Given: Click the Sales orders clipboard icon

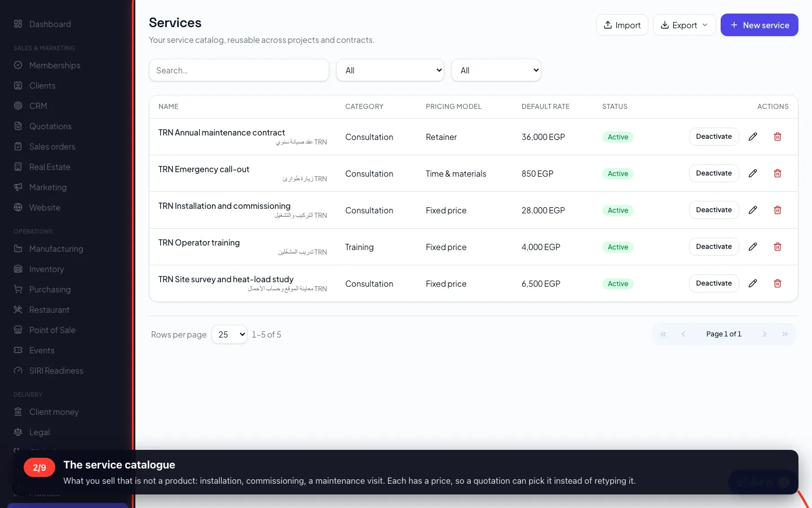Looking at the screenshot, I should [x=18, y=147].
